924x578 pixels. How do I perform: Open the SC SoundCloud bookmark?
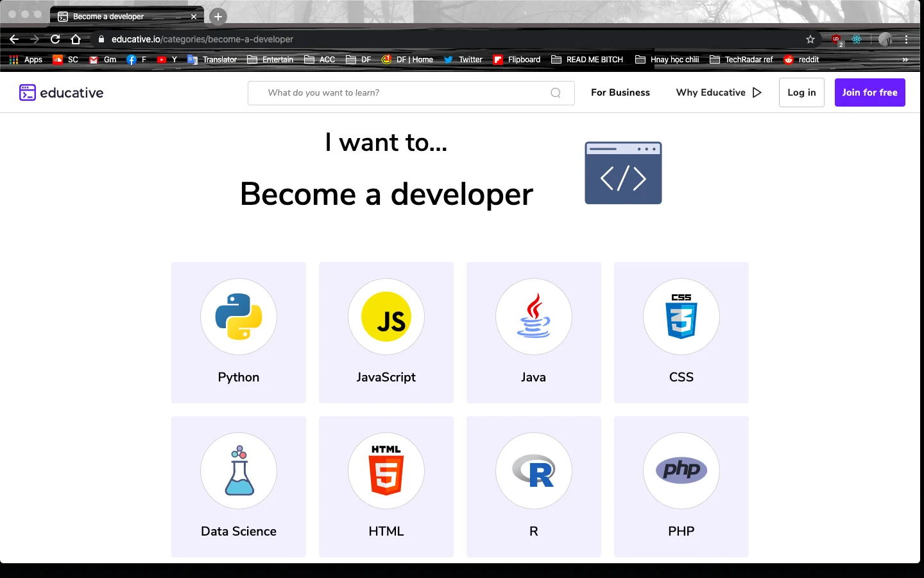[65, 60]
